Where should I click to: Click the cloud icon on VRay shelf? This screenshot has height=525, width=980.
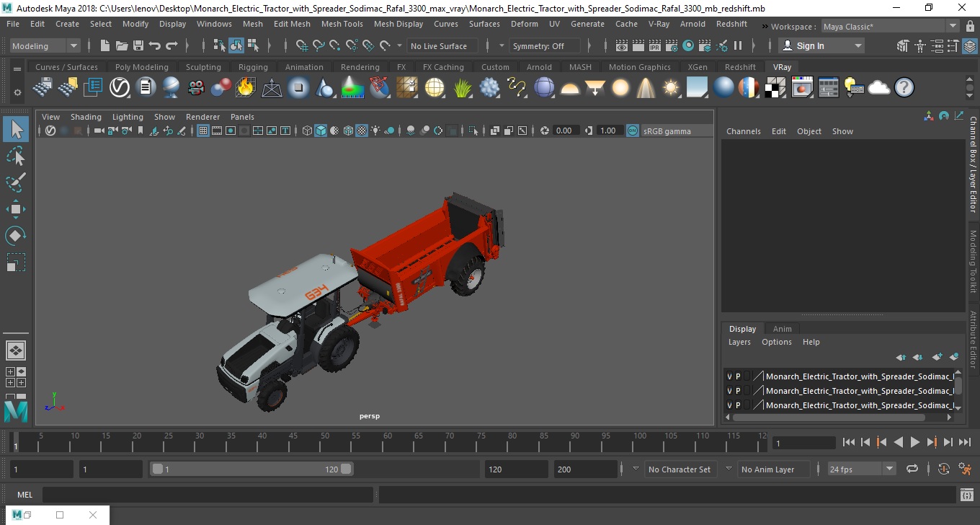879,88
